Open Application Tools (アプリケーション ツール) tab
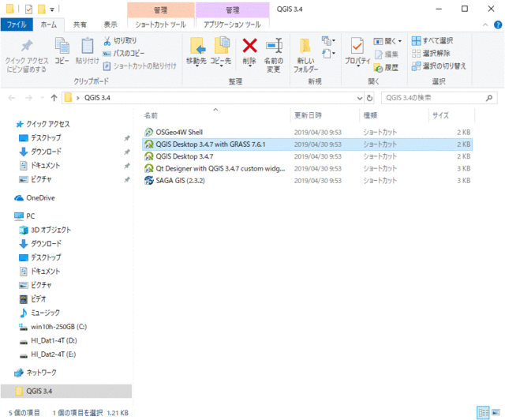This screenshot has height=420, width=505. click(x=232, y=24)
